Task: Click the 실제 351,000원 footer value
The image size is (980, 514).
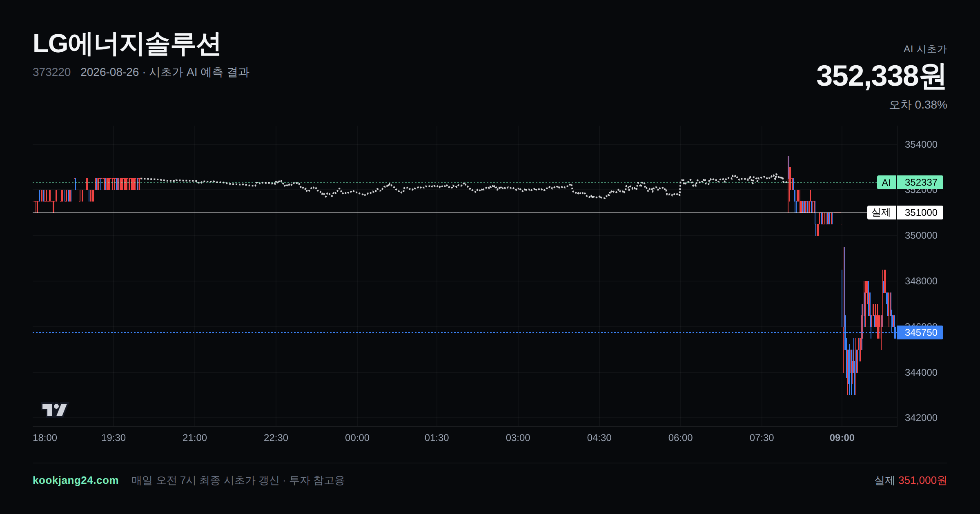Action: (x=911, y=480)
